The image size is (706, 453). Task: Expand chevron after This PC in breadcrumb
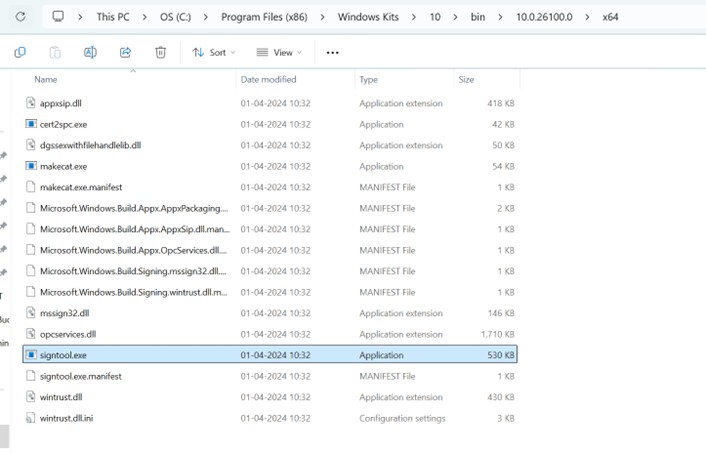tap(145, 17)
